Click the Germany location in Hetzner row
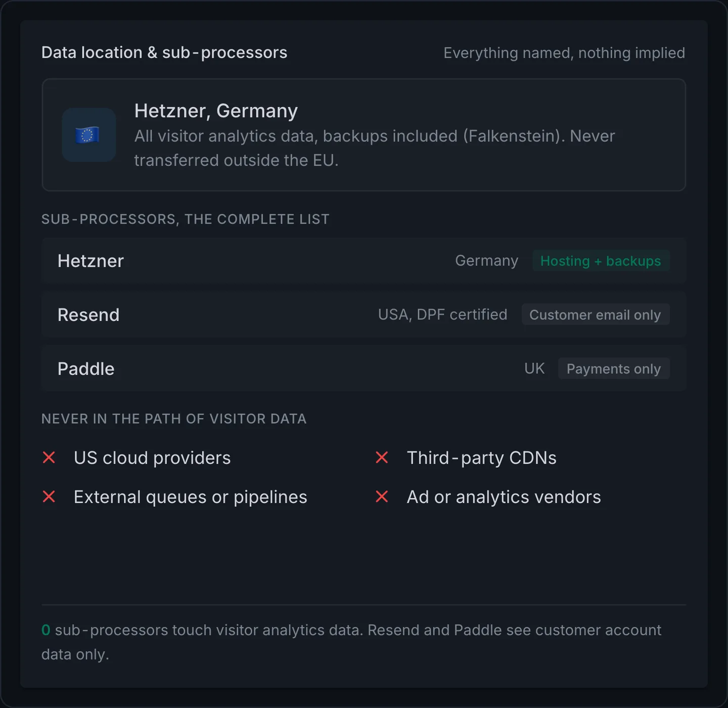Image resolution: width=728 pixels, height=708 pixels. pyautogui.click(x=486, y=260)
